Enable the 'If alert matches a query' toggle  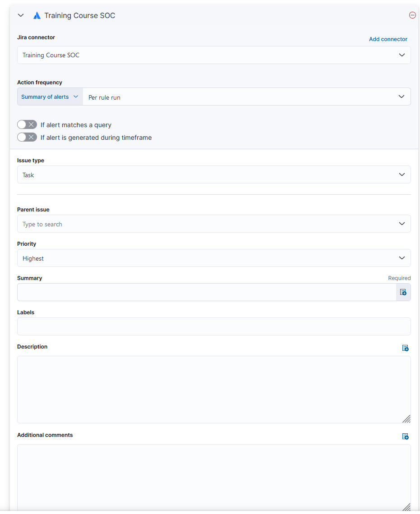(27, 125)
